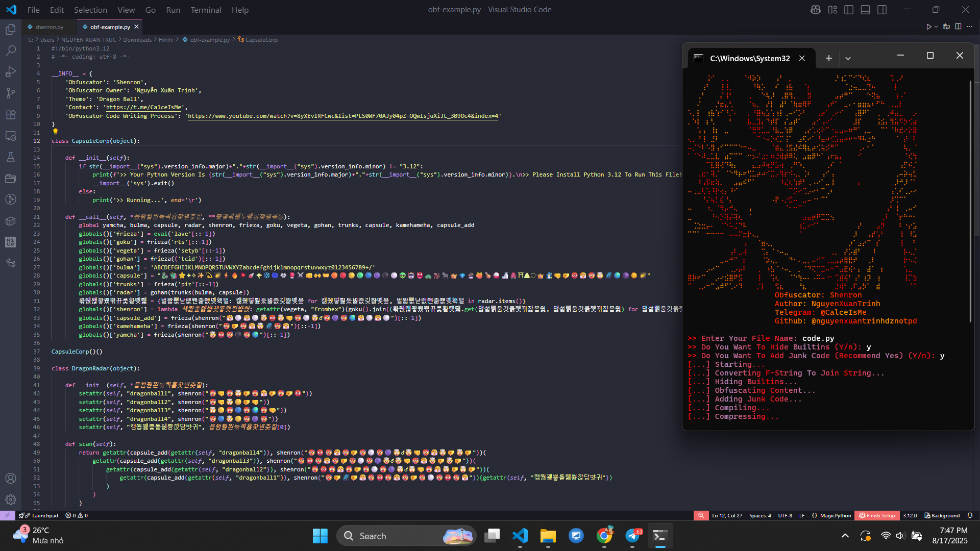Open the clock showing 7:47 PM

(x=949, y=536)
